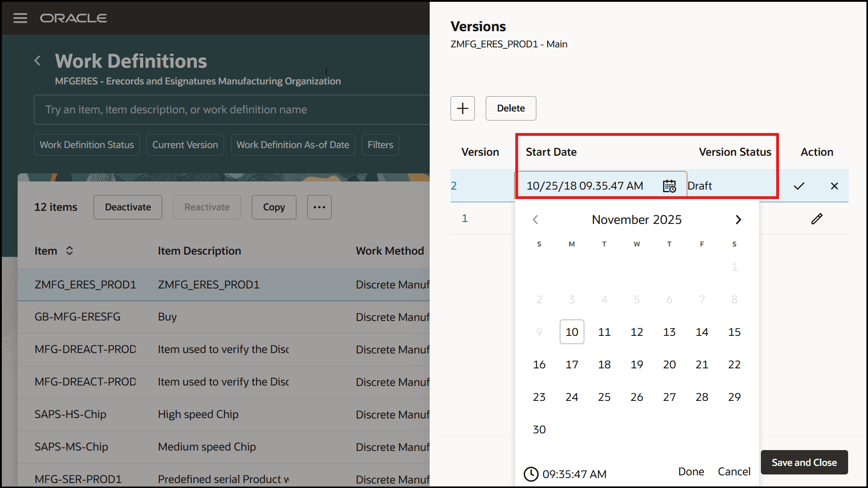Copy the selected work definition
The image size is (868, 488).
pyautogui.click(x=273, y=207)
